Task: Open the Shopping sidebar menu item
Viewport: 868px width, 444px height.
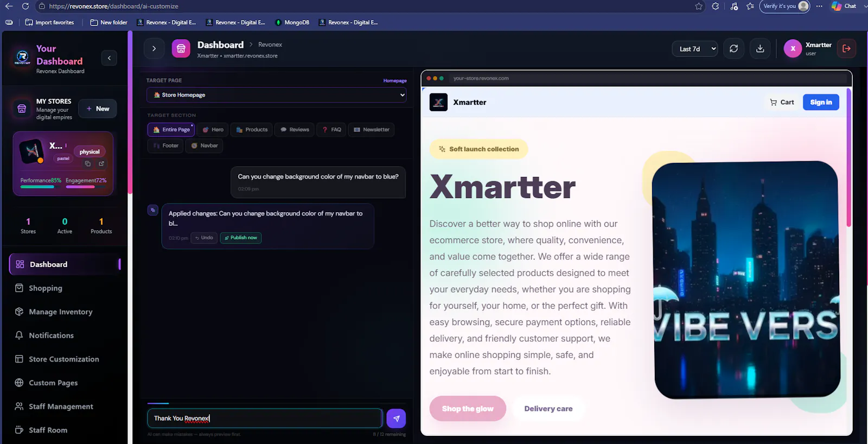Action: click(x=65, y=288)
